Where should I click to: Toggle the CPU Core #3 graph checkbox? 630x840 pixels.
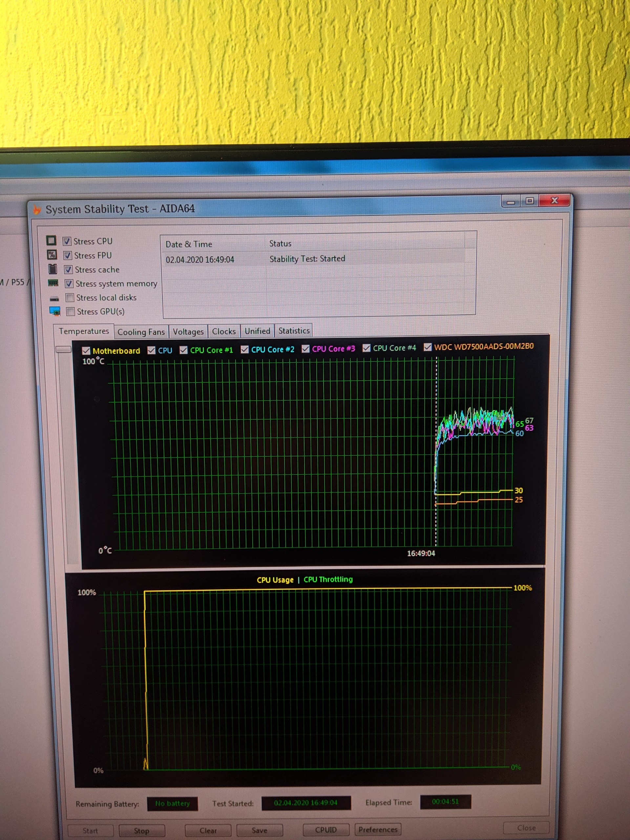click(x=305, y=348)
